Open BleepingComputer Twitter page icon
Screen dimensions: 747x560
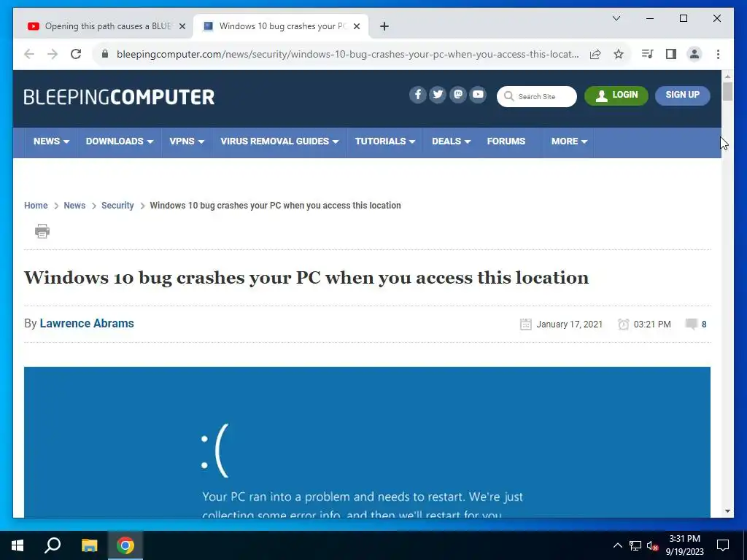[438, 95]
